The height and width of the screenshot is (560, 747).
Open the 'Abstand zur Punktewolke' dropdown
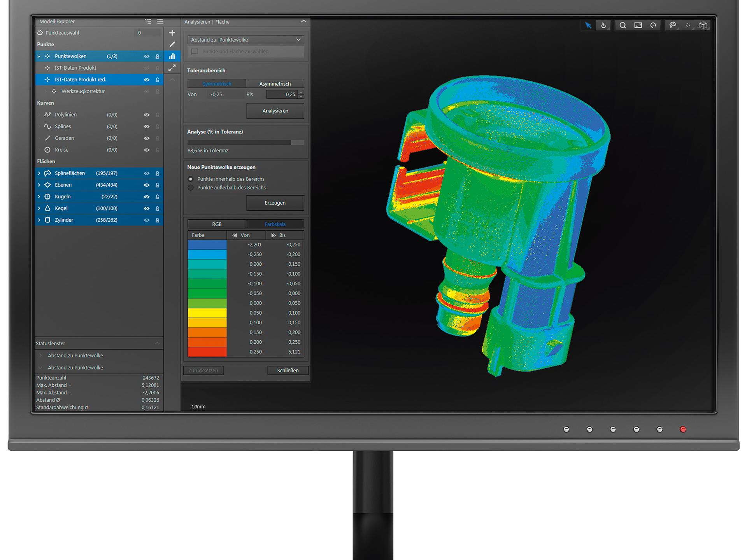245,40
